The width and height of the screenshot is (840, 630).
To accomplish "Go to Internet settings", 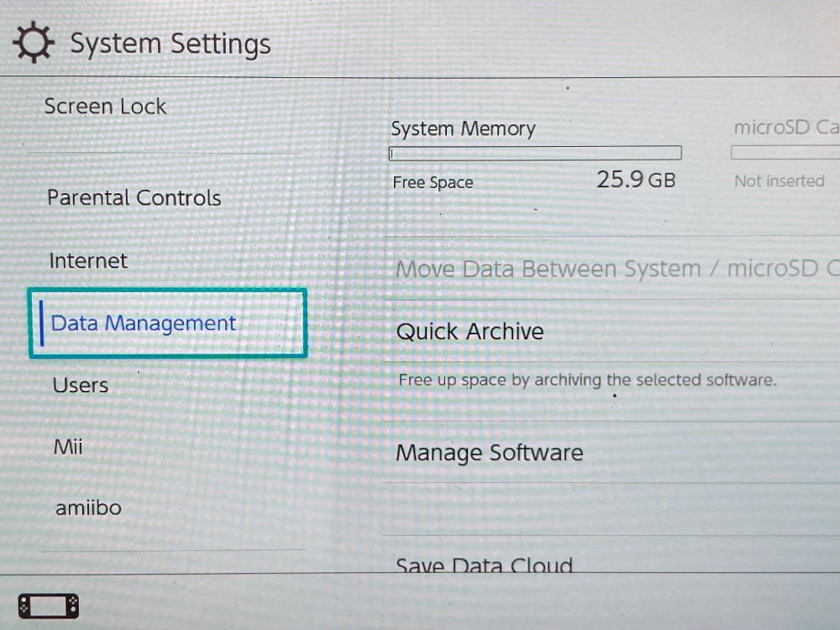I will pyautogui.click(x=88, y=261).
